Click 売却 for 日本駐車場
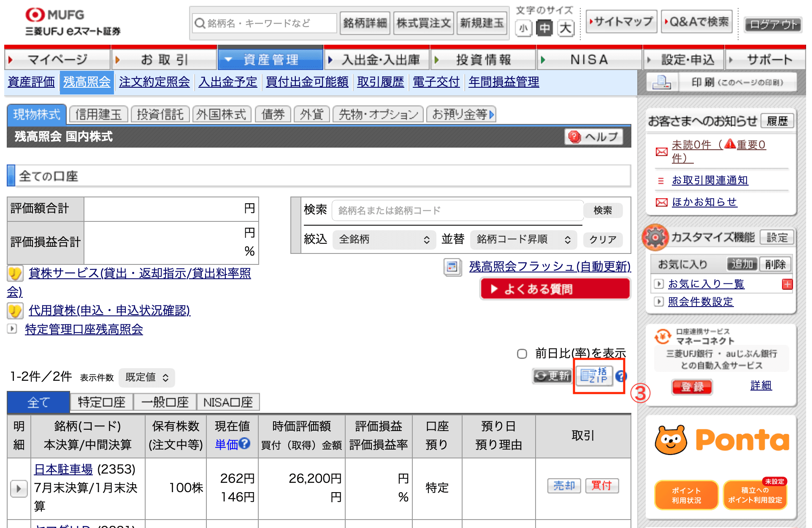812x528 pixels. pos(564,486)
